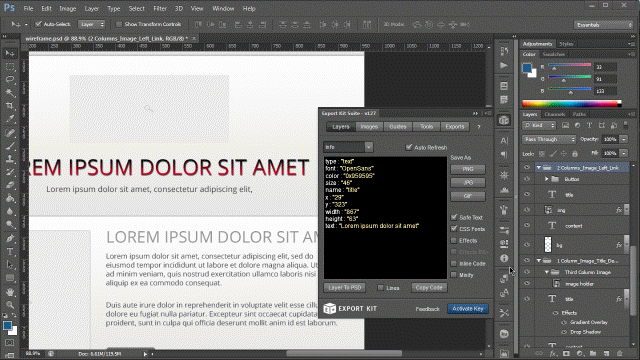Click Save As PNG button
The height and width of the screenshot is (360, 640).
click(468, 169)
